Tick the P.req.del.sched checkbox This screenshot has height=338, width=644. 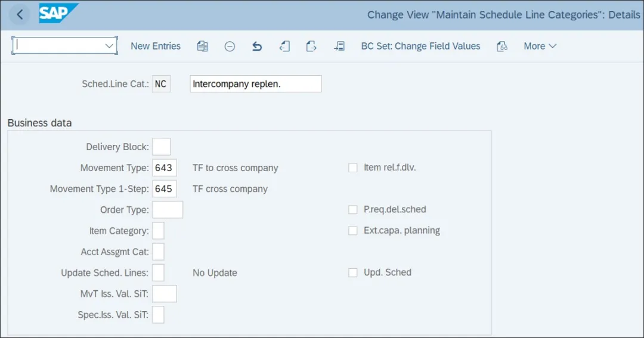(x=353, y=209)
